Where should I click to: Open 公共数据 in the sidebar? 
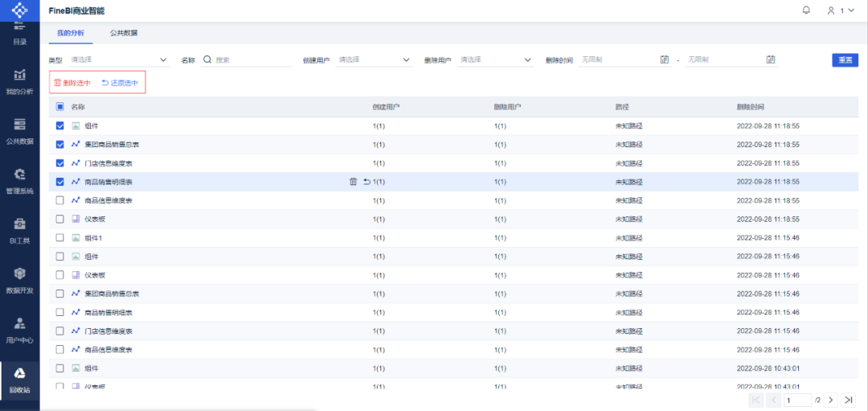pos(19,131)
